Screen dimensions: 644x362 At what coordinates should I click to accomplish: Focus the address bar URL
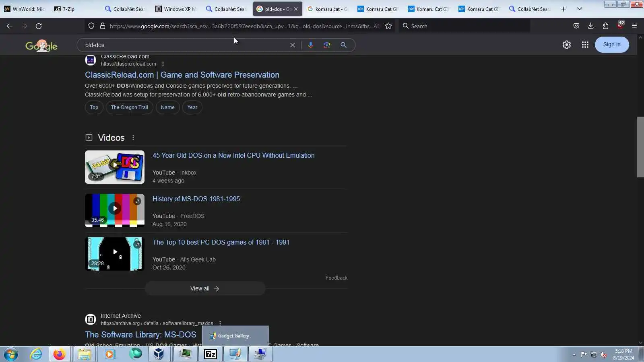click(245, 26)
